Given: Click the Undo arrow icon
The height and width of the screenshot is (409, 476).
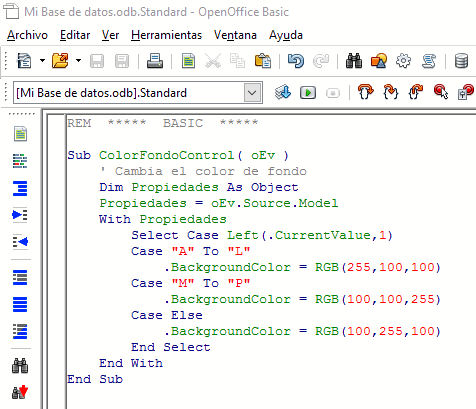Looking at the screenshot, I should (296, 61).
